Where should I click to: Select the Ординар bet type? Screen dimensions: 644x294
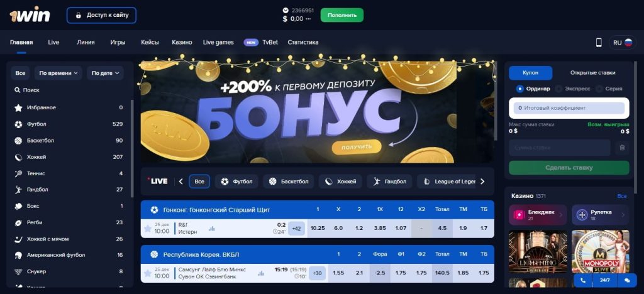[533, 89]
